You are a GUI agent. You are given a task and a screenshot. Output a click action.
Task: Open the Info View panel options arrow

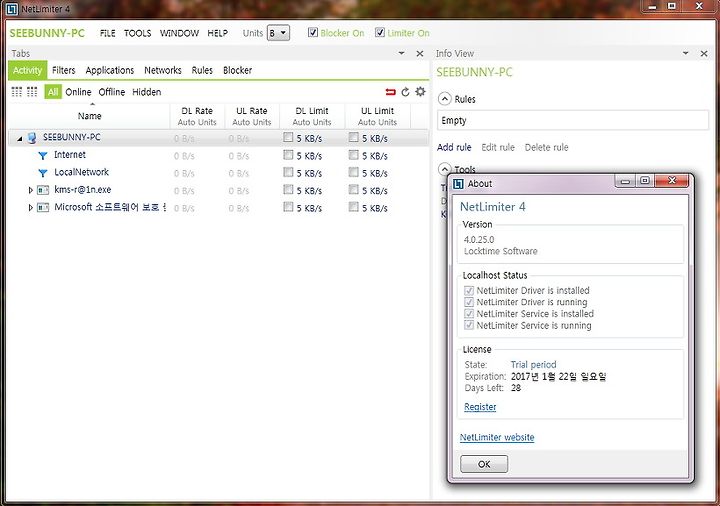[685, 53]
